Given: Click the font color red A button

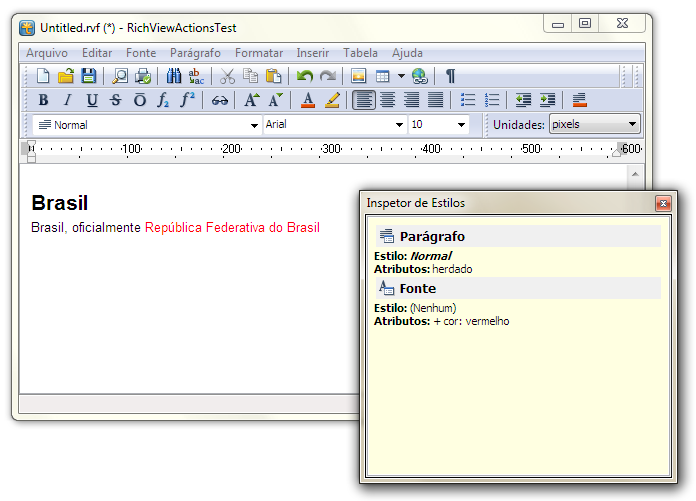Looking at the screenshot, I should (308, 100).
